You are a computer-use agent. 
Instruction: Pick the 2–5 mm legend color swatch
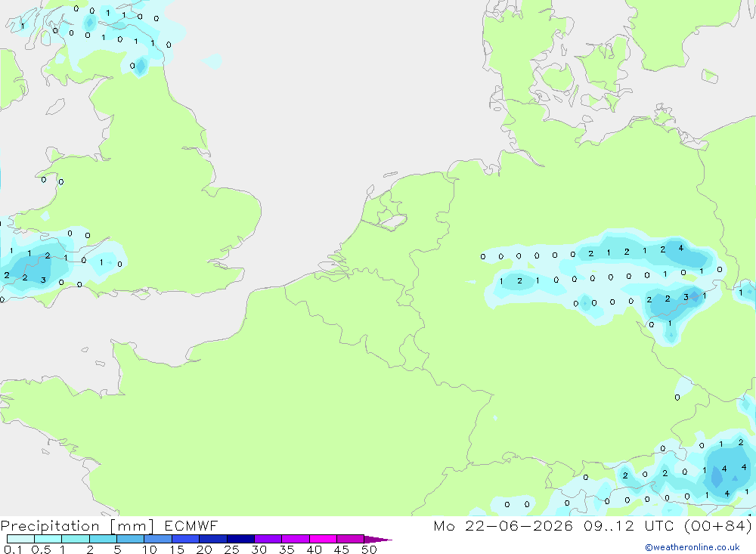(x=103, y=539)
